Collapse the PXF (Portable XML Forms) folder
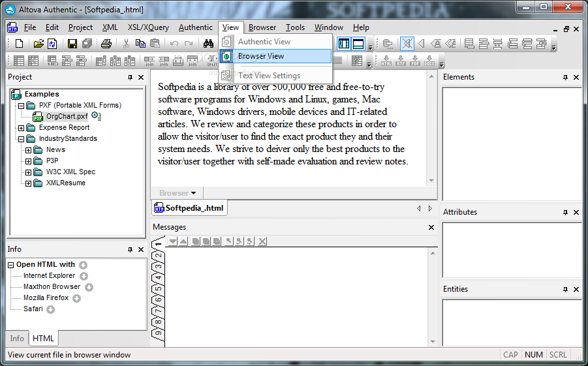The image size is (588, 366). pos(22,106)
